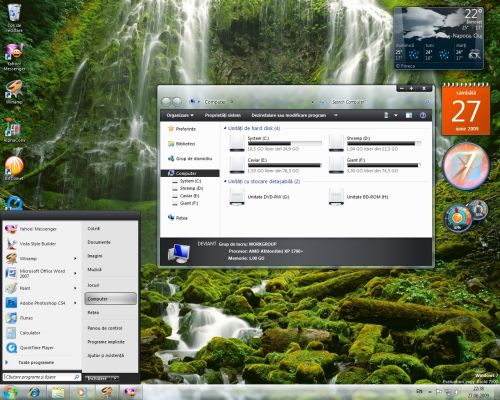Start Microsoft Office Word 2007
This screenshot has width=500, height=400.
[41, 273]
